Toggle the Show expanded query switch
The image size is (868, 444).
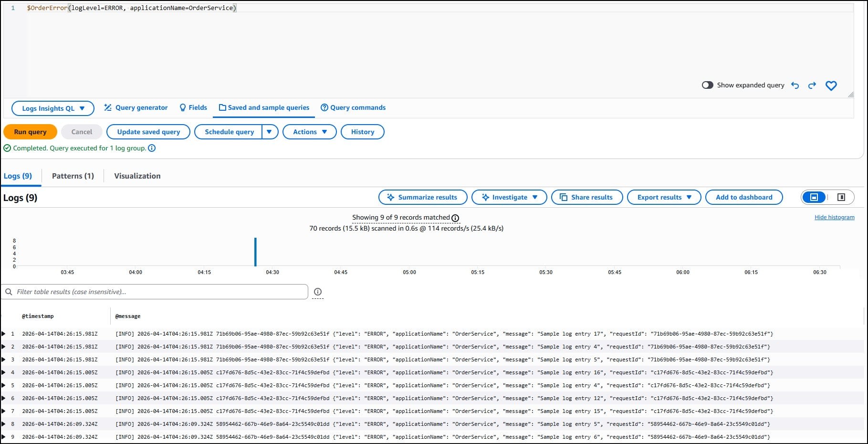[707, 85]
